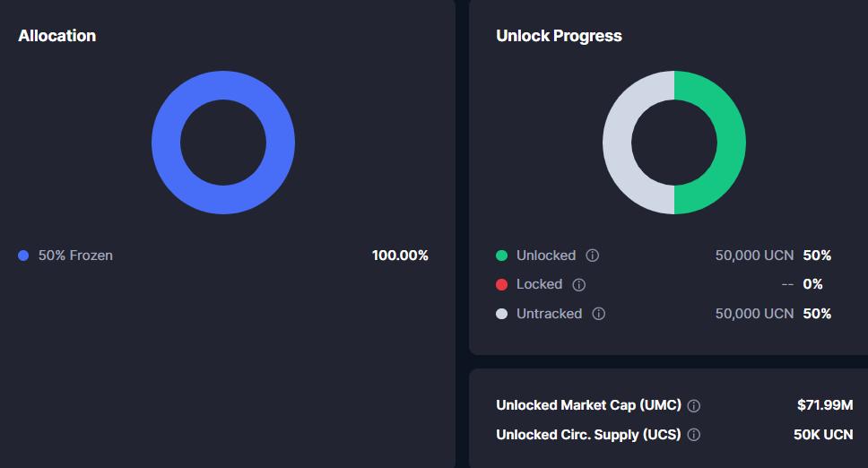Click the Unlocked legend label
Viewport: 868px width, 468px height.
point(545,256)
